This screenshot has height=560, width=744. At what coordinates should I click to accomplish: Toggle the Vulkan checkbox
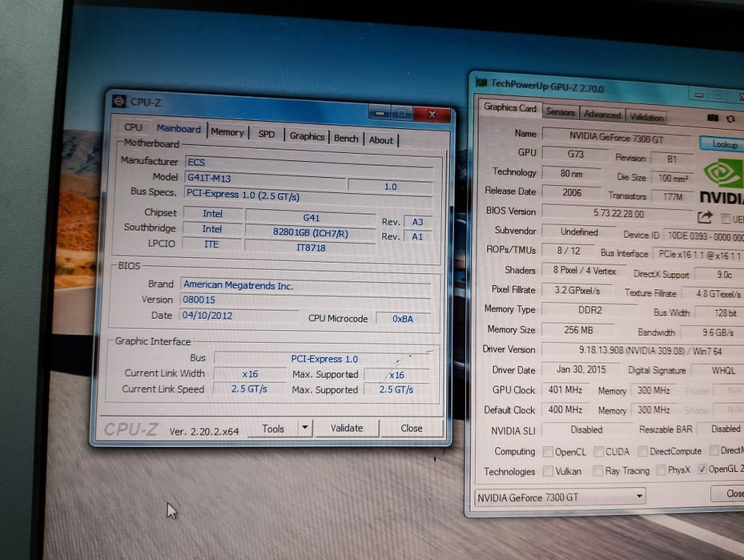pyautogui.click(x=548, y=471)
